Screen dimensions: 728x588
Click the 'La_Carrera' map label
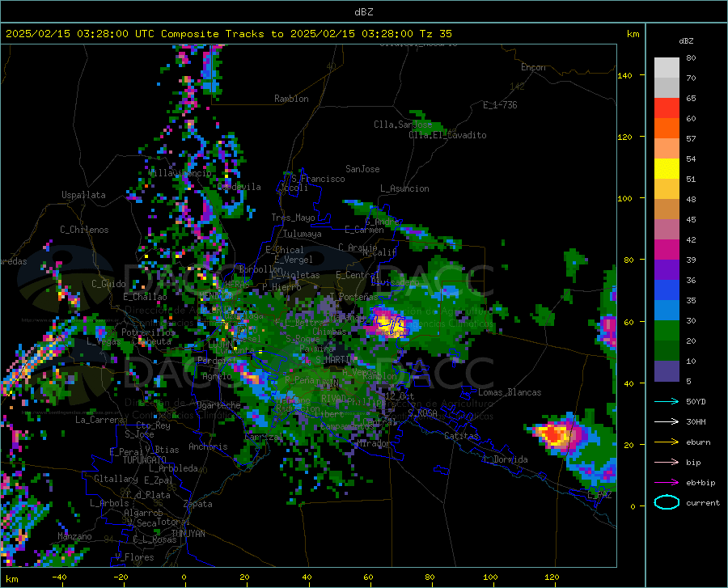pyautogui.click(x=99, y=420)
